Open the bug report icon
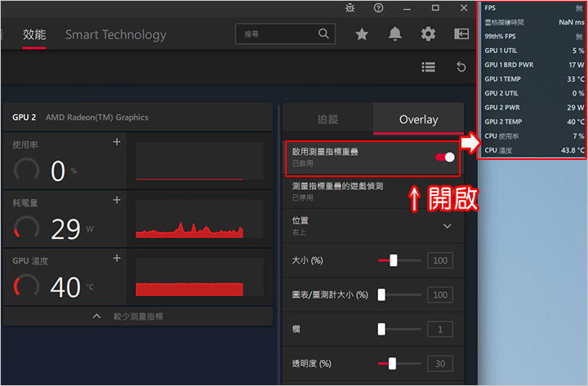The width and height of the screenshot is (588, 386). click(350, 8)
